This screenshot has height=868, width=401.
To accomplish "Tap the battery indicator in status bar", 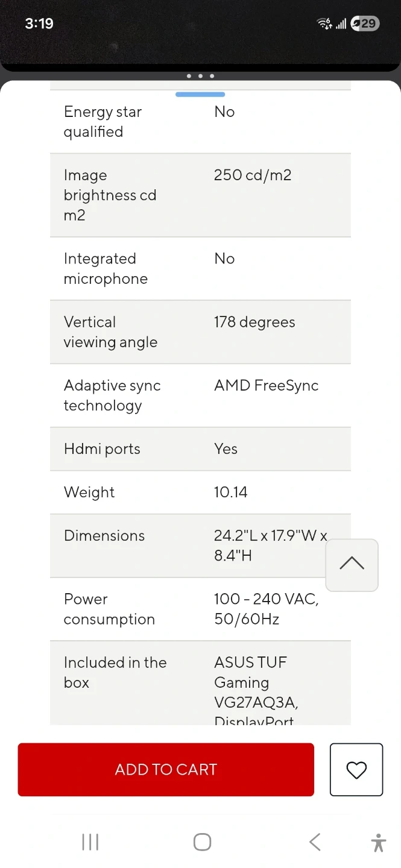I will 365,24.
